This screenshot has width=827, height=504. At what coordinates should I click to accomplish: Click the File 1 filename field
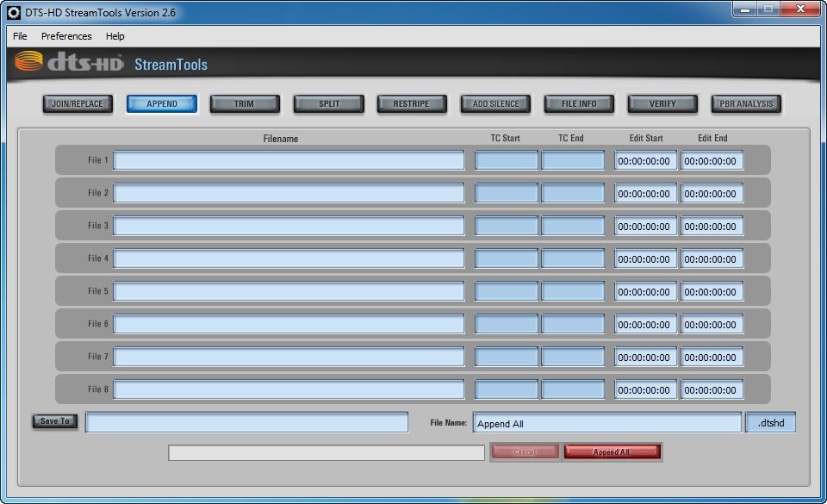point(289,160)
